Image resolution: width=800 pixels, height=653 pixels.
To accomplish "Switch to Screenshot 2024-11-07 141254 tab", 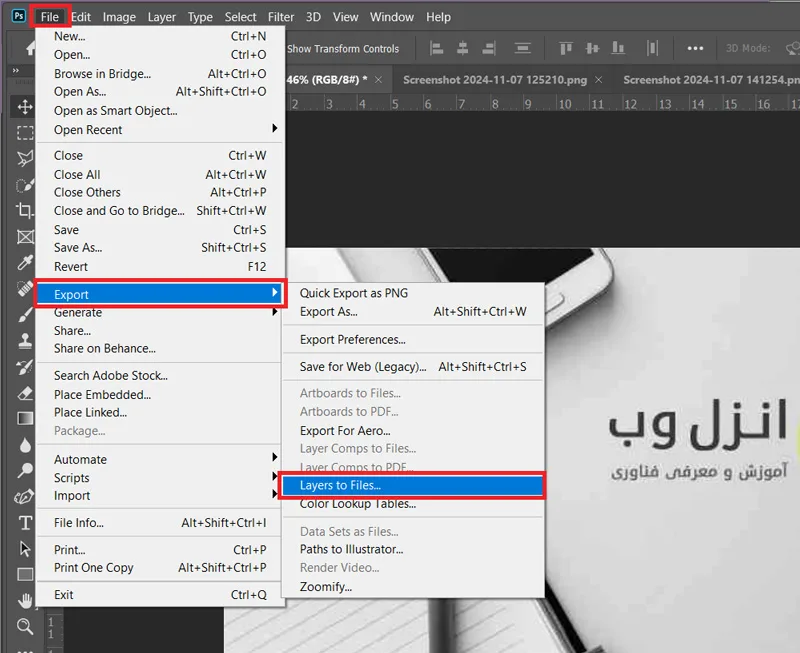I will (711, 80).
